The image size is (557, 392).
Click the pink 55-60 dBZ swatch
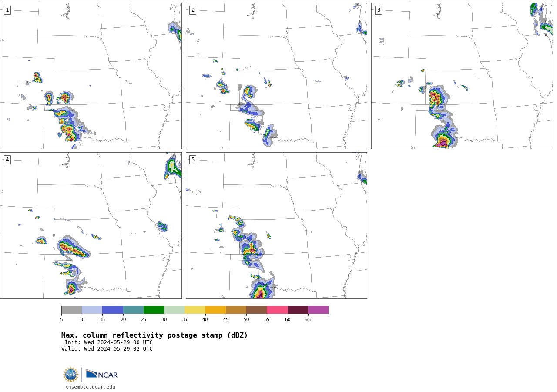pos(277,310)
